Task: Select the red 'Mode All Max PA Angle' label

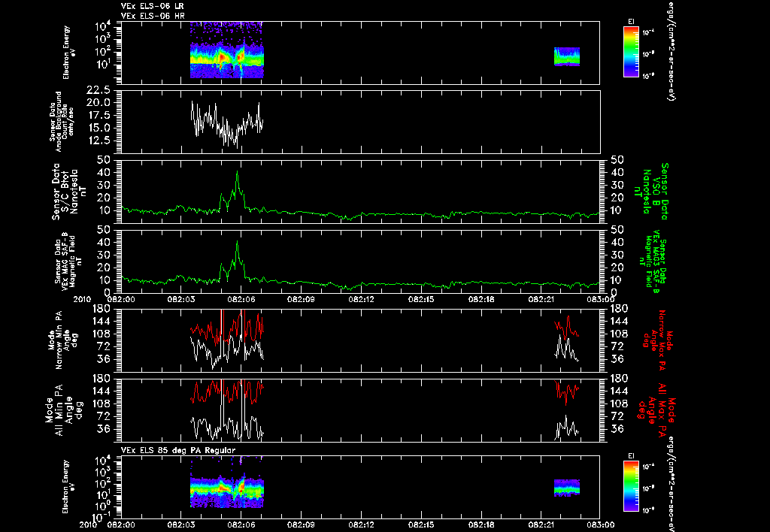Action: pyautogui.click(x=655, y=409)
